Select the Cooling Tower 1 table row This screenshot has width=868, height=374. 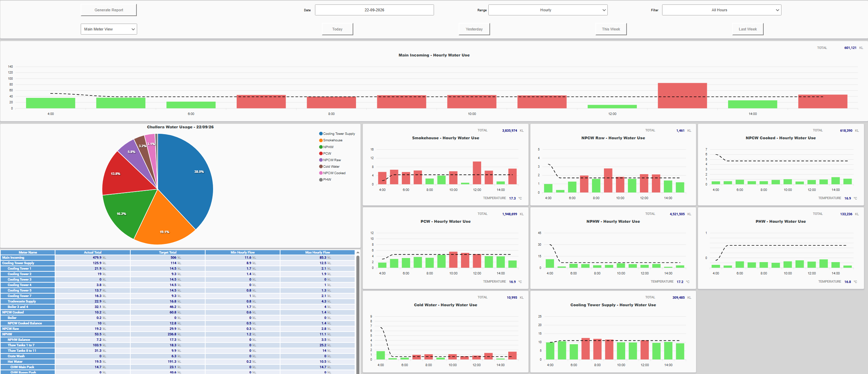click(x=177, y=269)
